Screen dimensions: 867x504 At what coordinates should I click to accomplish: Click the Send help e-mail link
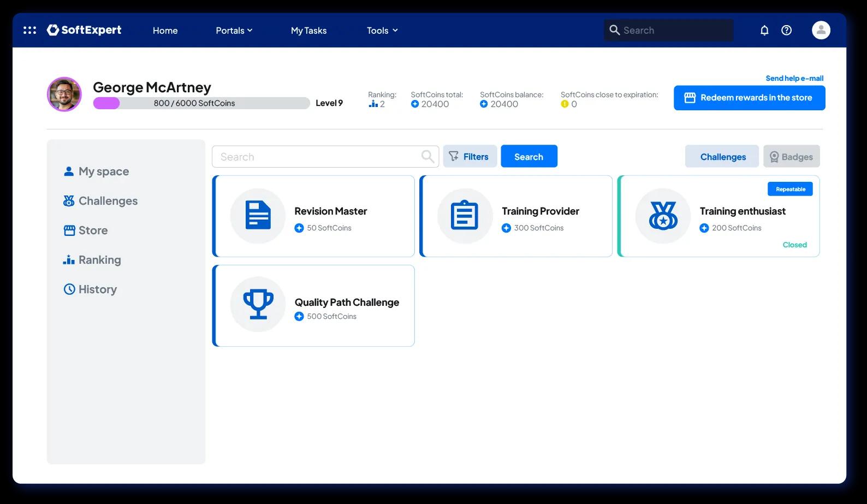point(794,78)
